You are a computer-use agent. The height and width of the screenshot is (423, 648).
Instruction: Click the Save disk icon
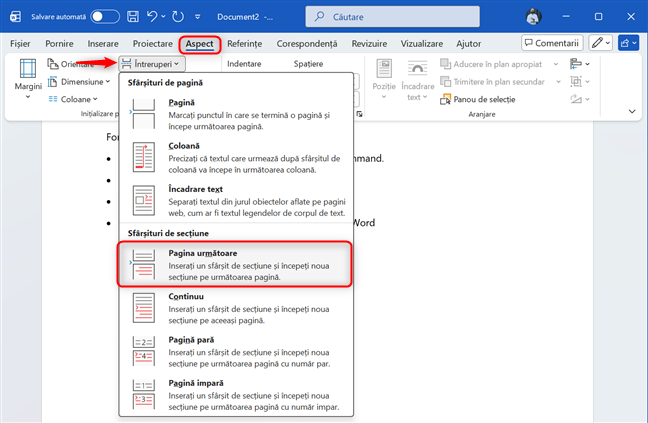pyautogui.click(x=133, y=17)
